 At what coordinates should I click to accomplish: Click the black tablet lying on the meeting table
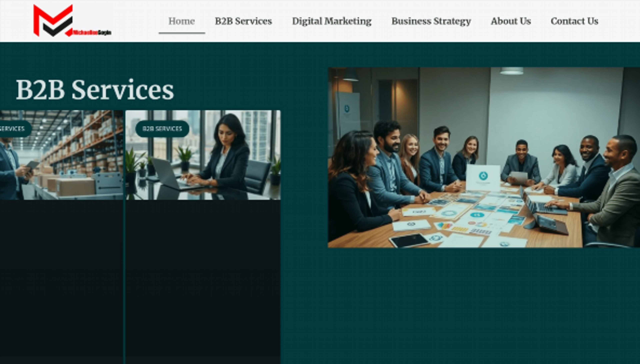(x=409, y=240)
